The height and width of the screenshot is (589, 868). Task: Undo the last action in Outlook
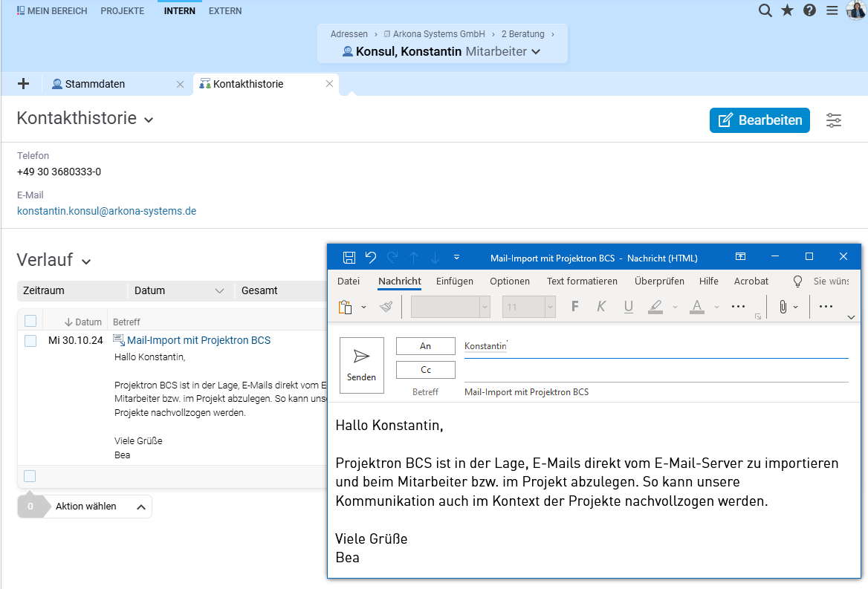coord(370,257)
